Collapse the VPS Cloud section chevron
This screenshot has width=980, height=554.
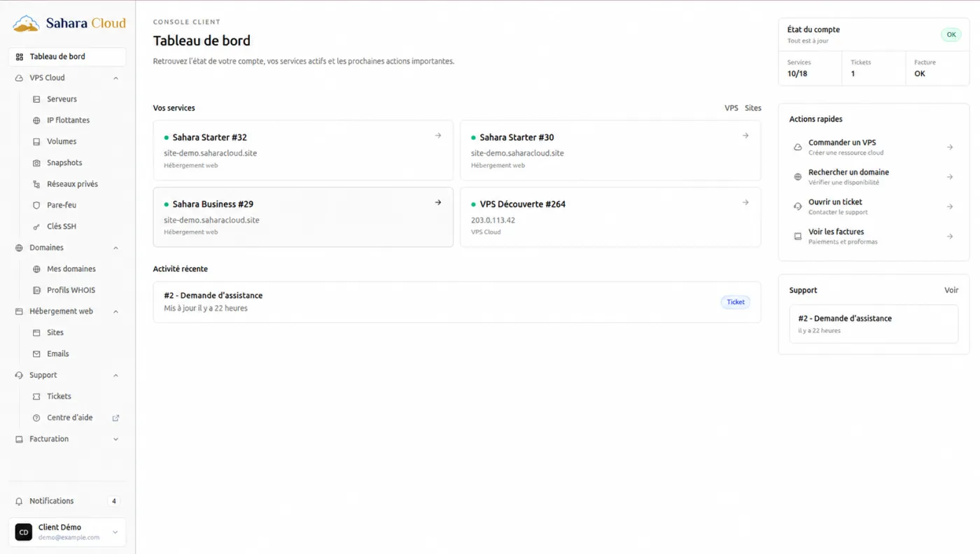click(115, 78)
